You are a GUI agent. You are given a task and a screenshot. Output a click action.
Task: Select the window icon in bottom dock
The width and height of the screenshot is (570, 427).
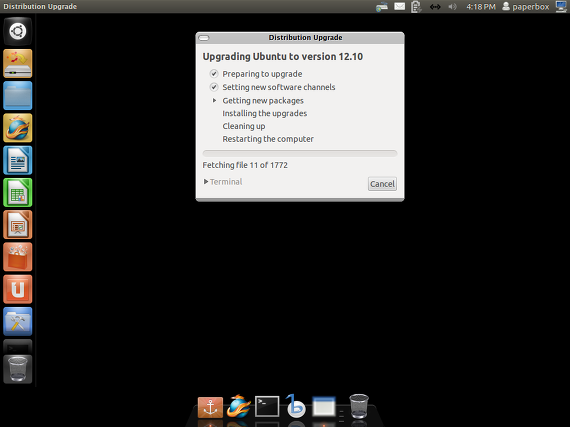pos(324,406)
